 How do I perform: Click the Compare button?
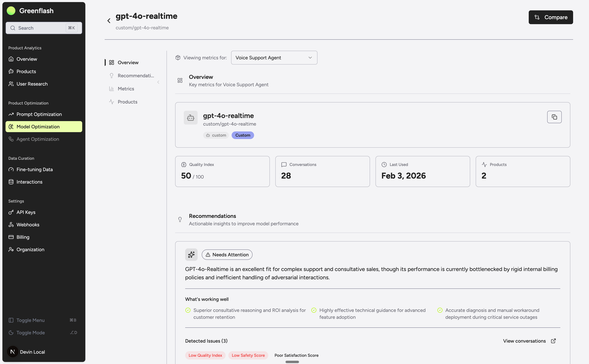[551, 17]
